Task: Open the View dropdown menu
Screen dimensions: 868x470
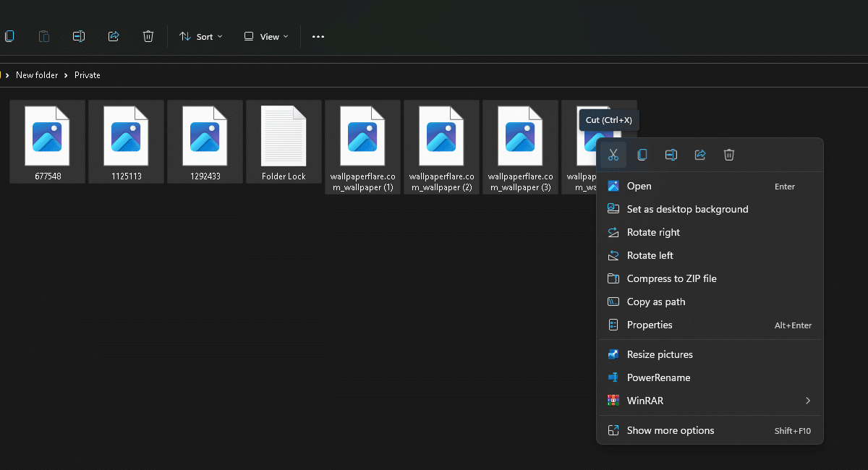Action: pos(266,36)
